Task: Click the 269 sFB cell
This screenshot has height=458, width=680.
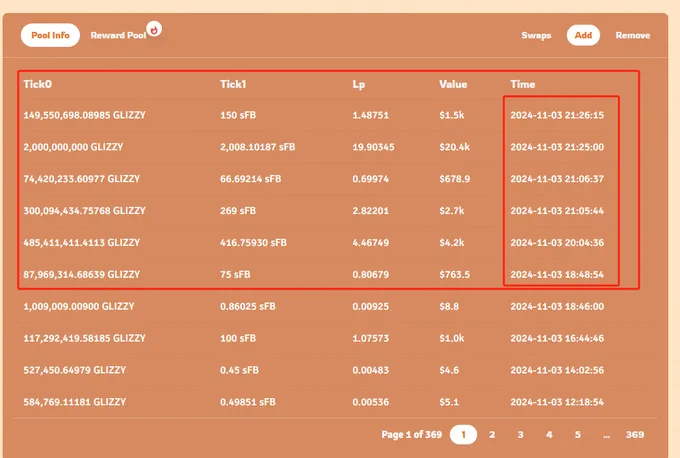Action: (x=238, y=211)
